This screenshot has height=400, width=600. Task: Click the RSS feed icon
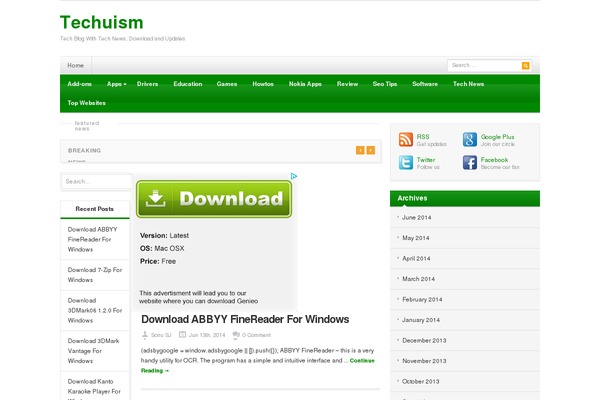point(406,140)
